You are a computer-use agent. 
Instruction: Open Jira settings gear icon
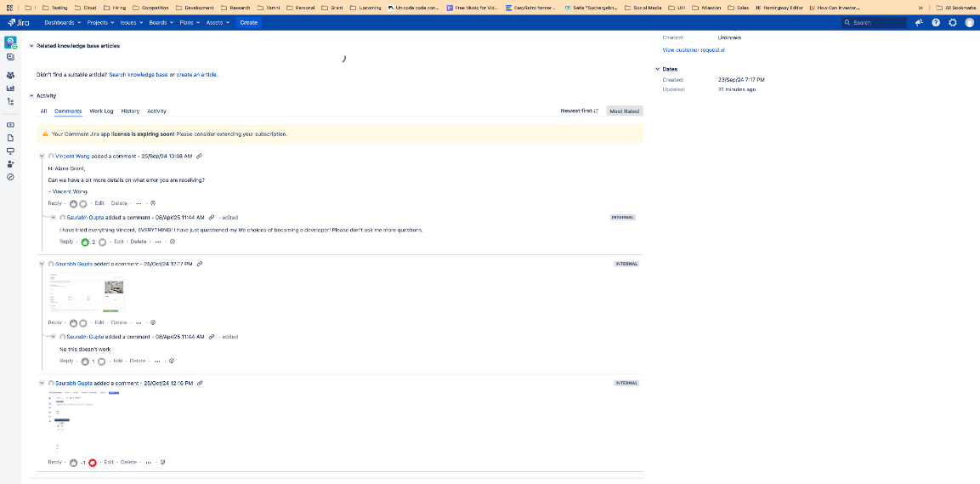coord(952,22)
